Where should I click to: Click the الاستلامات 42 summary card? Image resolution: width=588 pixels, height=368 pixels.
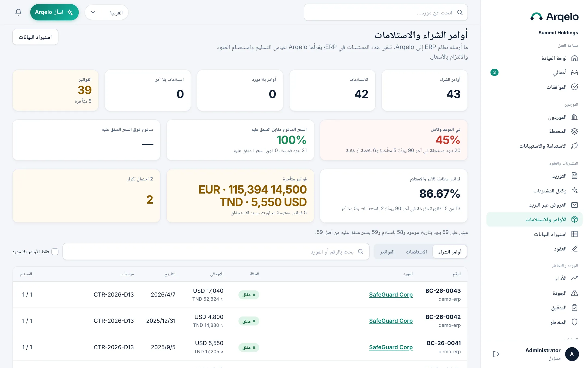coord(332,90)
